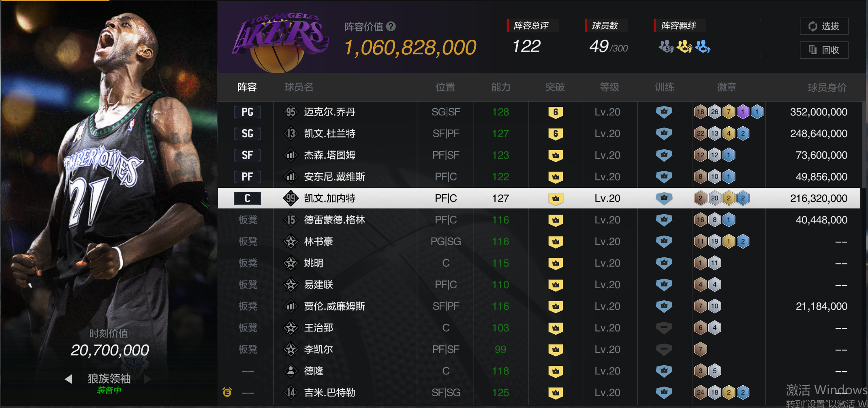Click the gold crown breakthrough icon for 姚明
868x408 pixels.
(556, 263)
